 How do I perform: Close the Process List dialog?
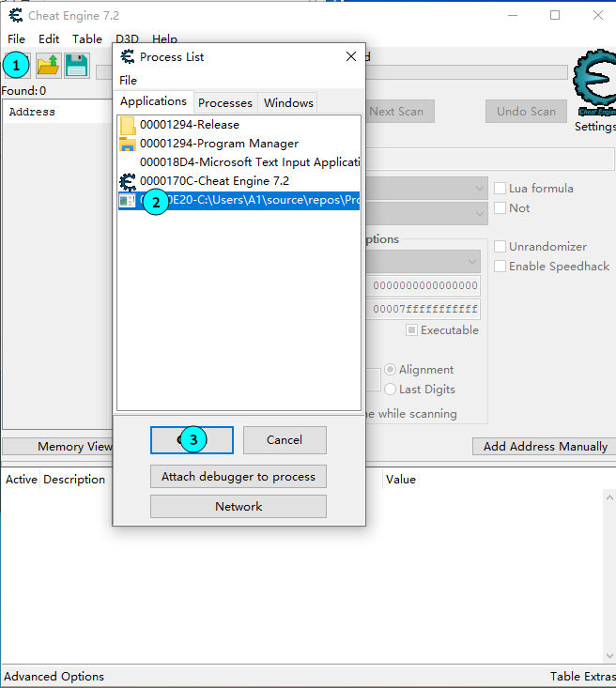tap(351, 56)
